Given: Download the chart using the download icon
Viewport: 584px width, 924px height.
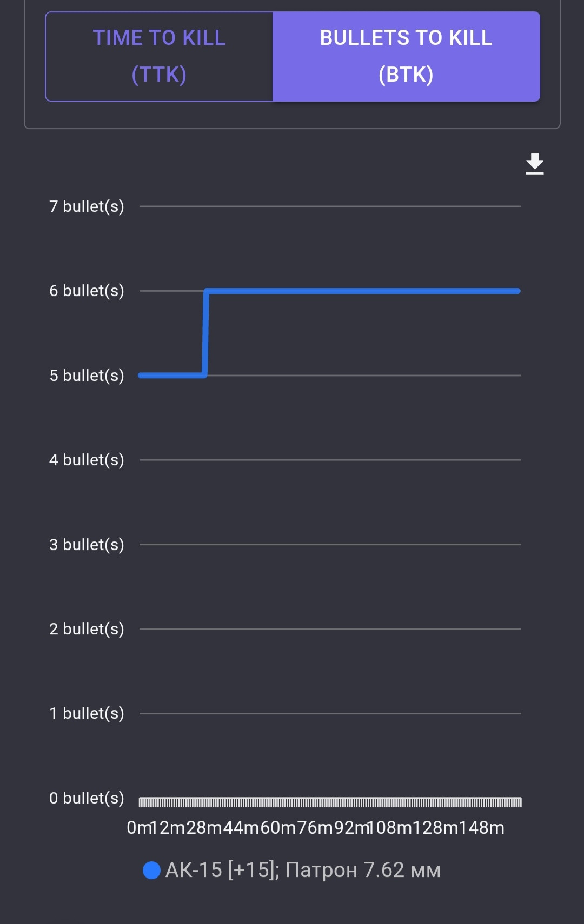Looking at the screenshot, I should pos(535,164).
